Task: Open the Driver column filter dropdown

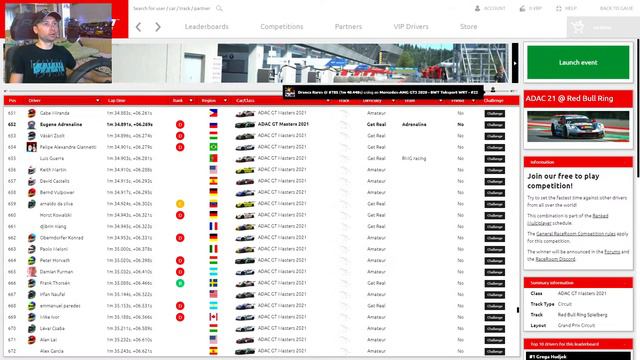Action: pyautogui.click(x=98, y=100)
